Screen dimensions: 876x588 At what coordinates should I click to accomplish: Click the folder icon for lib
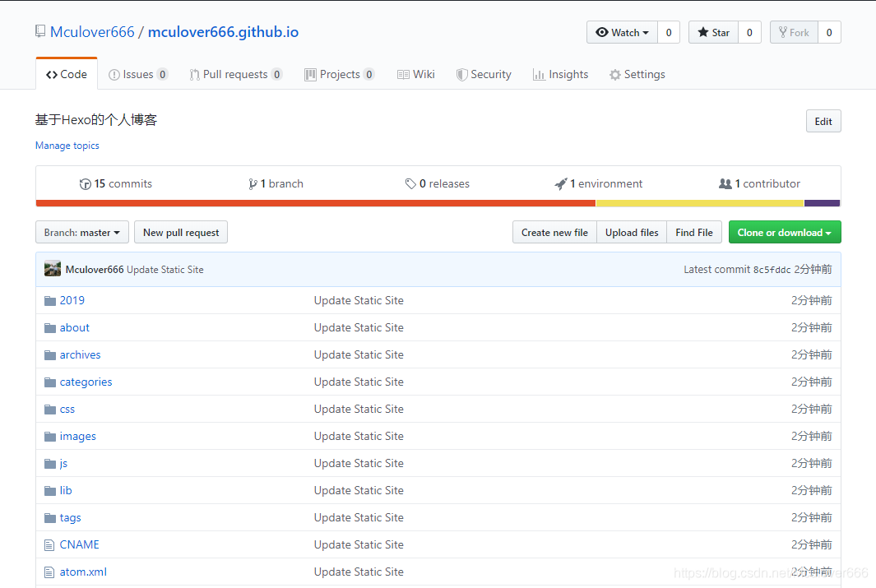pos(50,491)
